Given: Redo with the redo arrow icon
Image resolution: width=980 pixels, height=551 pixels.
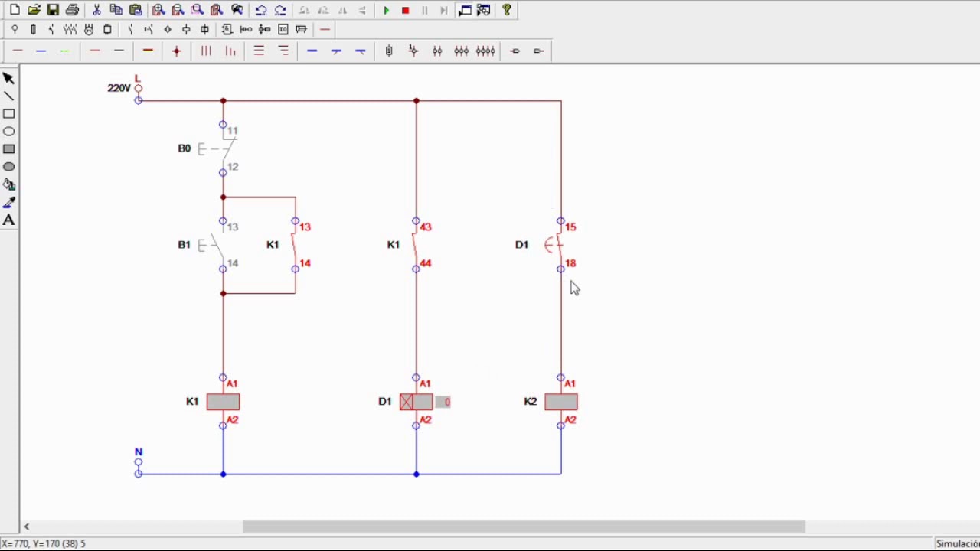Looking at the screenshot, I should (x=280, y=10).
